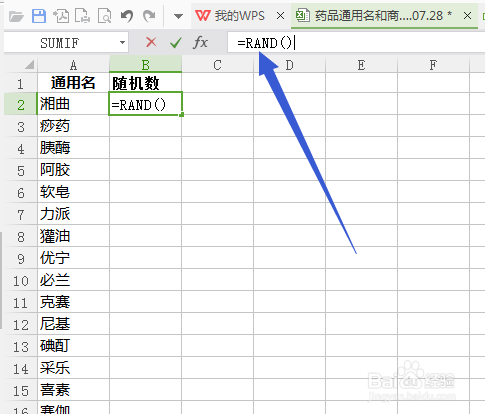Click cell containing 优宁
The image size is (485, 414).
[x=73, y=258]
